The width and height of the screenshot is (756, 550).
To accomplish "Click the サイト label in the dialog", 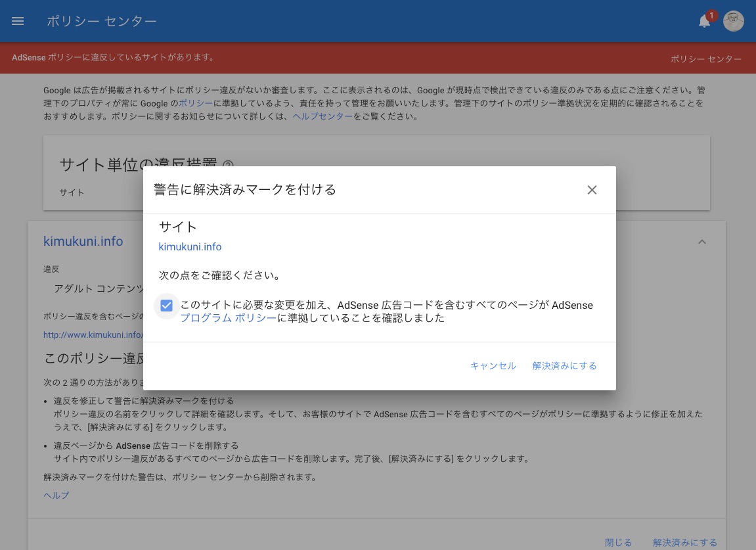I will coord(178,227).
